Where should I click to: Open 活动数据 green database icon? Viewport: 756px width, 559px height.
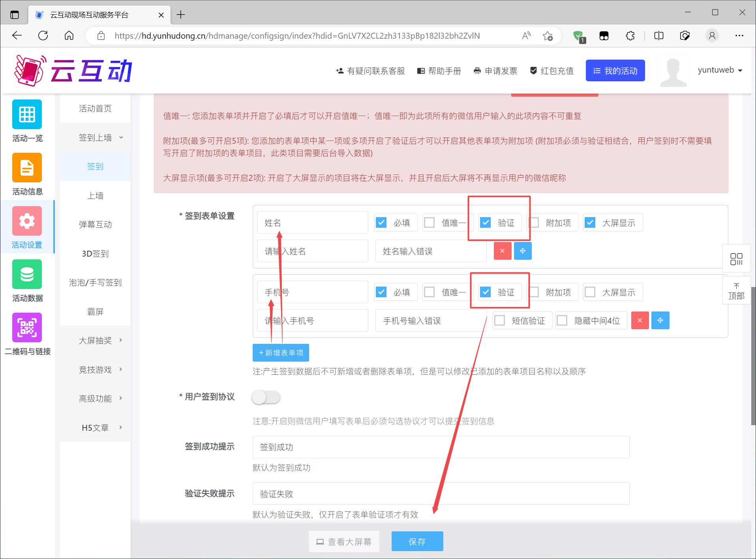tap(27, 274)
